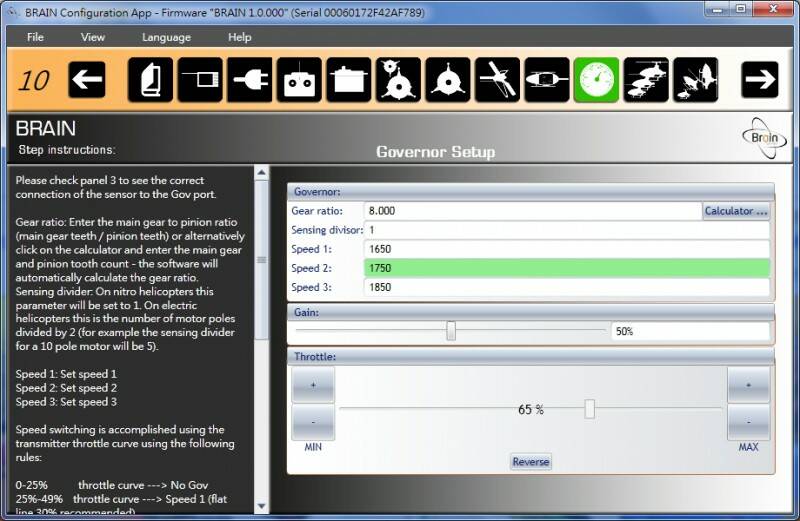
Task: Click the helicopter side view icon
Action: point(547,80)
